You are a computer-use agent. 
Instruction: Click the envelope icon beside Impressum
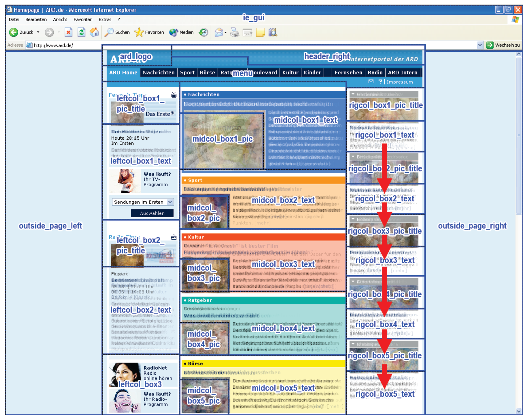371,82
